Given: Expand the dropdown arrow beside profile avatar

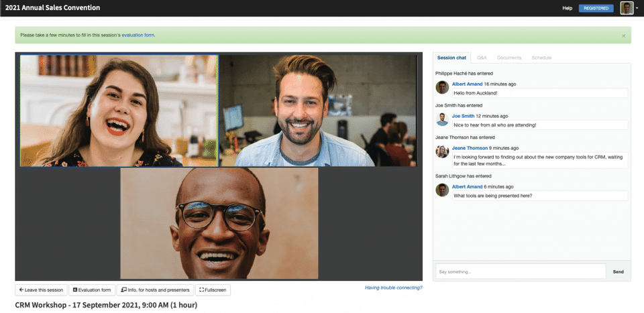Looking at the screenshot, I should [x=637, y=8].
